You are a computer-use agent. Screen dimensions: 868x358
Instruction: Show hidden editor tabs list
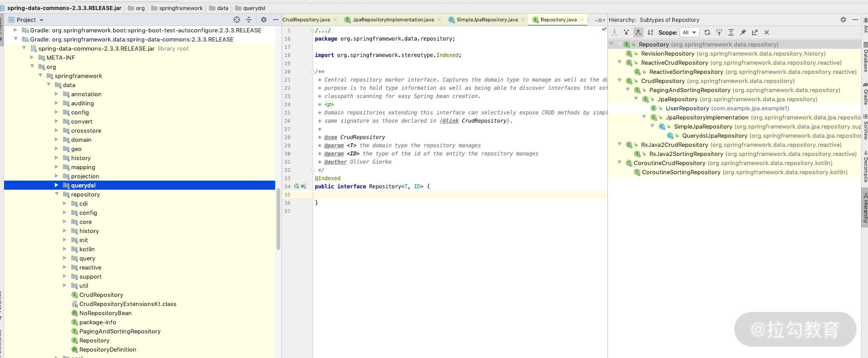(600, 20)
